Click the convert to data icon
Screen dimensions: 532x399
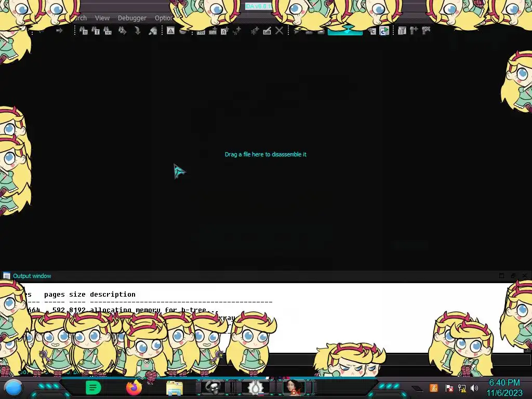coord(212,32)
